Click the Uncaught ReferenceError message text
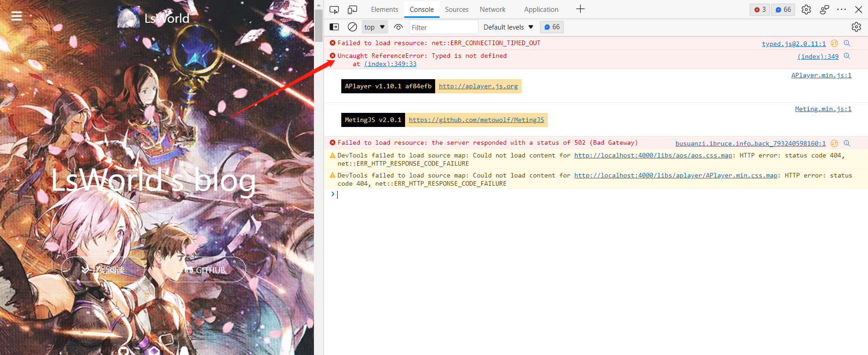This screenshot has width=868, height=355. click(x=422, y=56)
